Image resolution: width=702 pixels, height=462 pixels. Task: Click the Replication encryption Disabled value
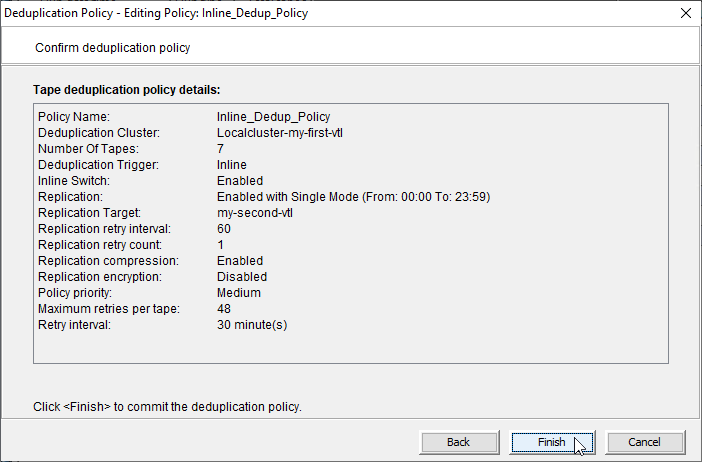[x=242, y=277]
